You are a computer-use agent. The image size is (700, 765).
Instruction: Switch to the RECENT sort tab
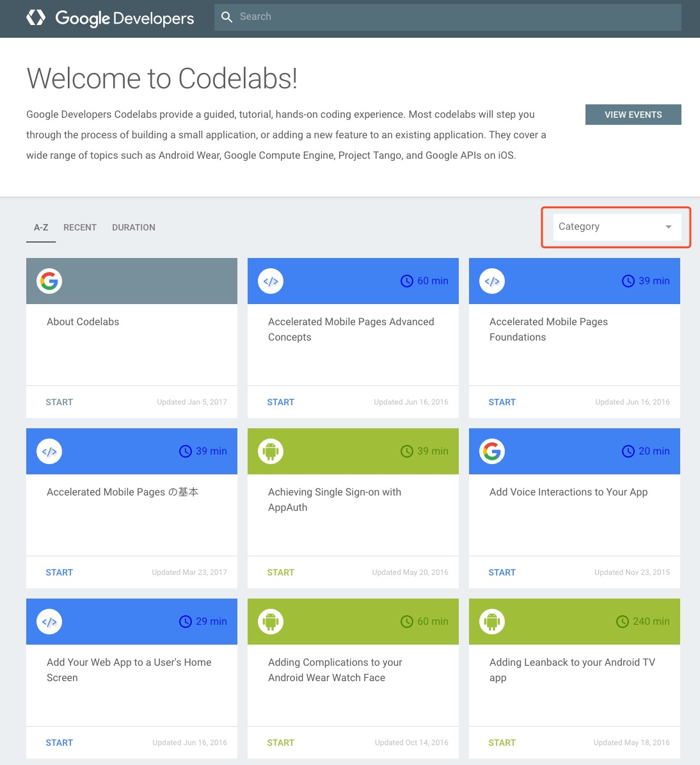80,227
